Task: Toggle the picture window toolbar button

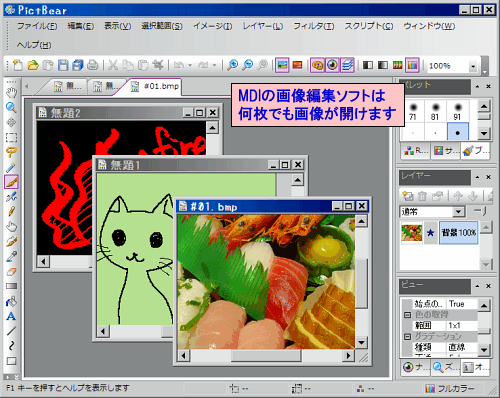Action: [282, 65]
